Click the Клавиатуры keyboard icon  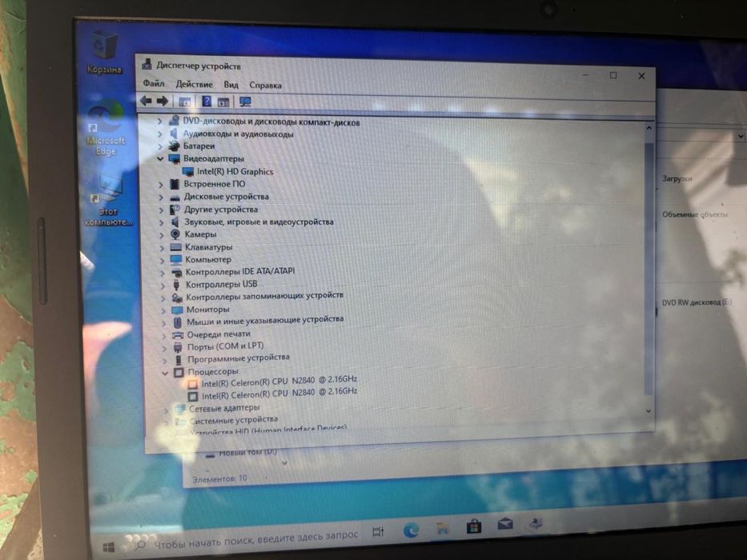[176, 247]
